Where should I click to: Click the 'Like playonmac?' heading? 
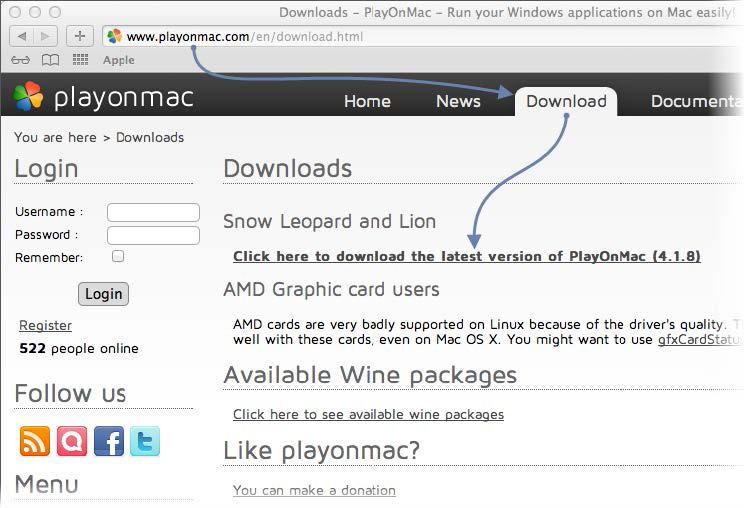tap(322, 450)
